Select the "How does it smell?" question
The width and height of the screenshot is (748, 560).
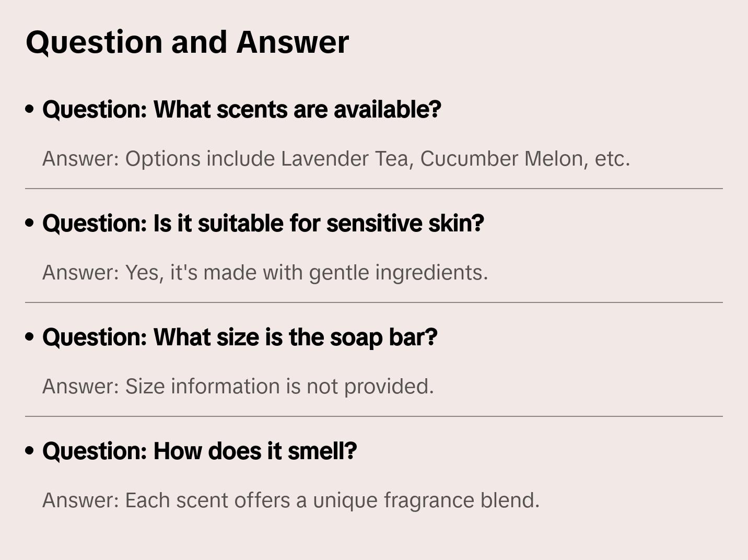click(x=200, y=451)
